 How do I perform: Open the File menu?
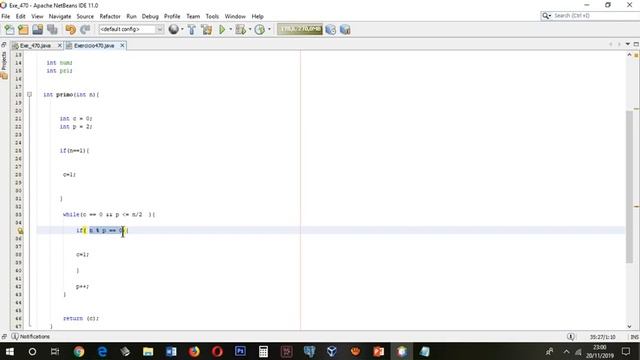pyautogui.click(x=6, y=16)
